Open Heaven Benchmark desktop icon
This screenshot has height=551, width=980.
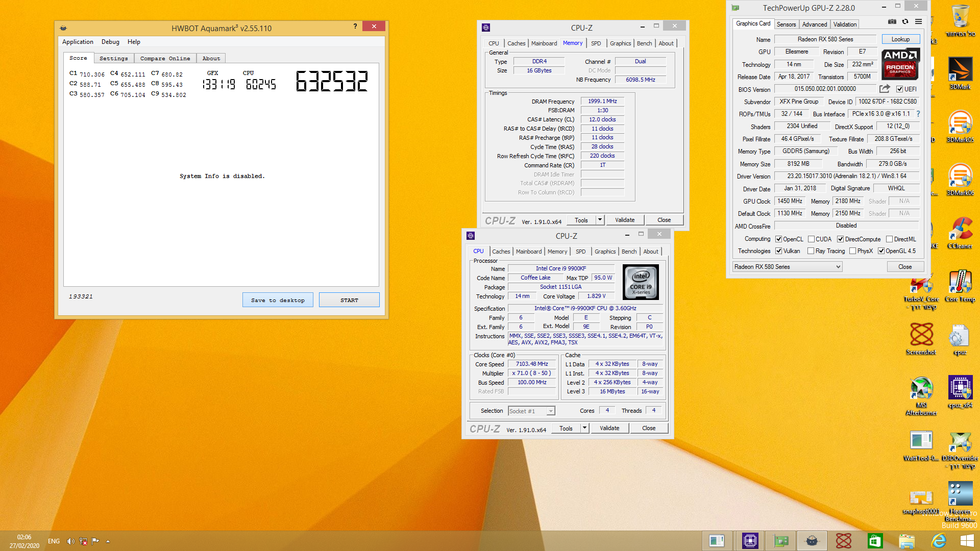coord(960,501)
